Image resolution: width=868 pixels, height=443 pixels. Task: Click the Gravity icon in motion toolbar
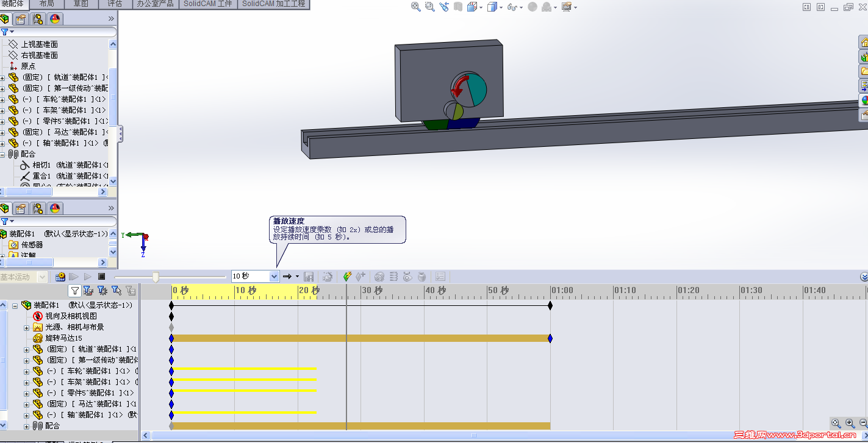click(x=421, y=277)
